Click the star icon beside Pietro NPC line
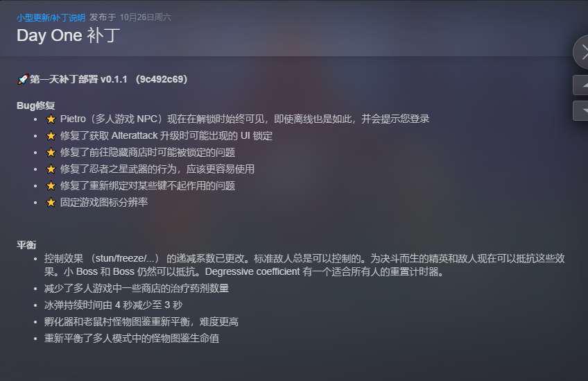 click(51, 119)
